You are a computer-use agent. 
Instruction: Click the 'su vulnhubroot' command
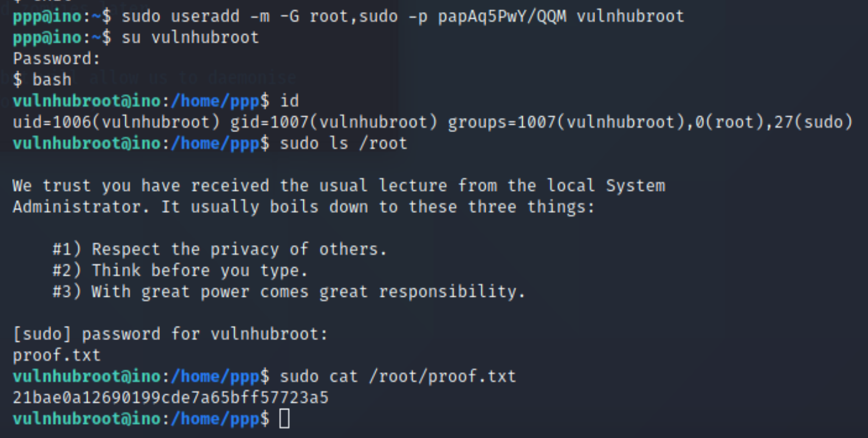pos(190,38)
